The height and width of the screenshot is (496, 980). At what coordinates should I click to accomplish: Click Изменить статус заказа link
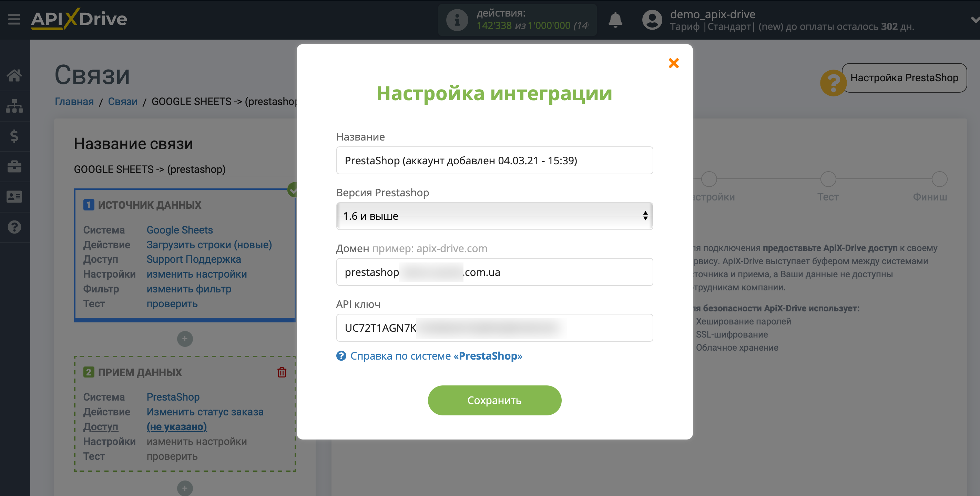coord(205,412)
